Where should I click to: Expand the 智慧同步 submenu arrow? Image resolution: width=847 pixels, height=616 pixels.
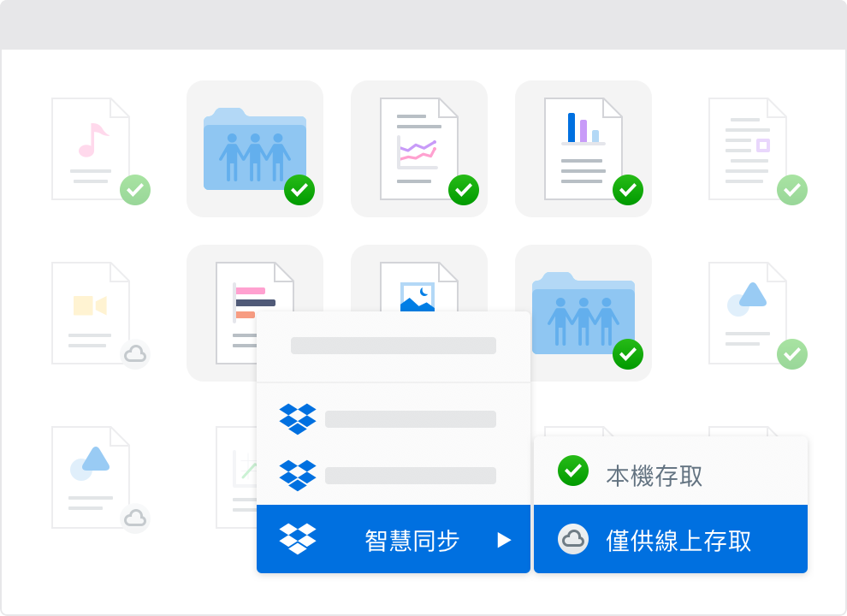pos(505,539)
